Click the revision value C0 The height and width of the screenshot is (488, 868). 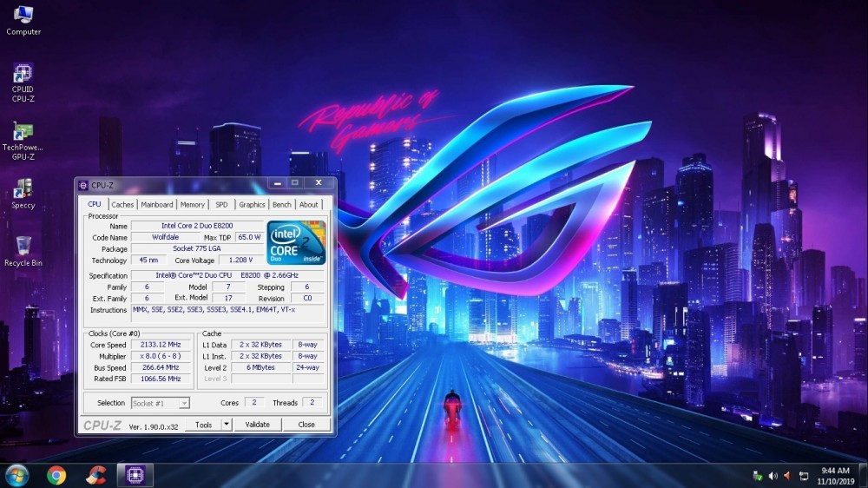[307, 298]
